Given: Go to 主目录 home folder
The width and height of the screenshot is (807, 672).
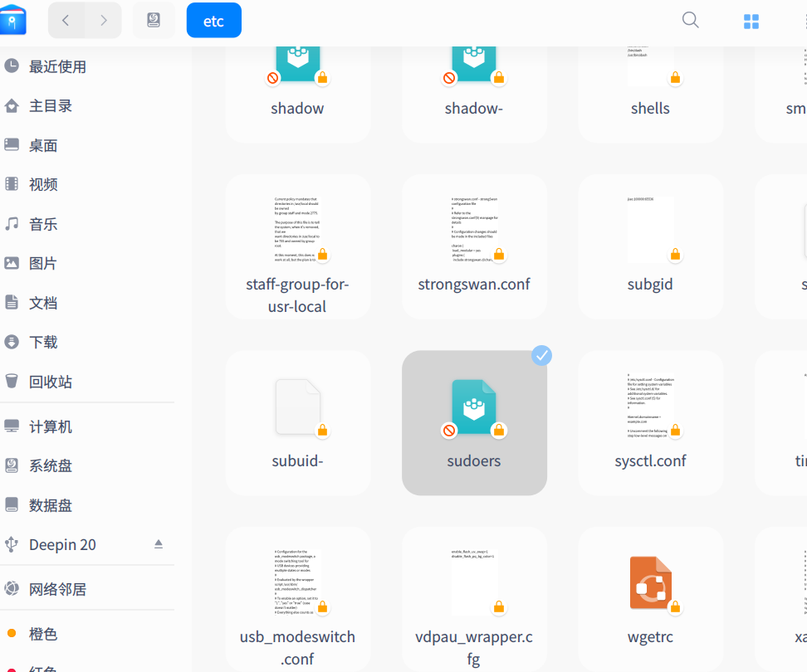Looking at the screenshot, I should click(87, 106).
